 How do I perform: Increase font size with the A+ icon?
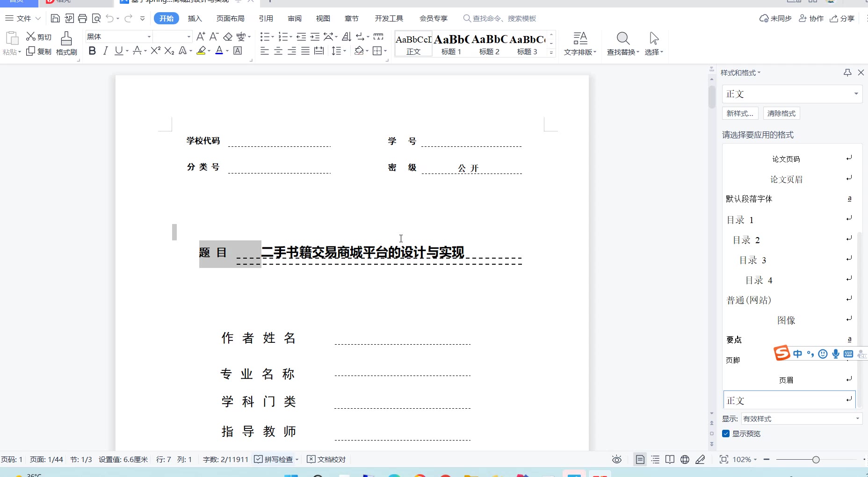point(201,36)
